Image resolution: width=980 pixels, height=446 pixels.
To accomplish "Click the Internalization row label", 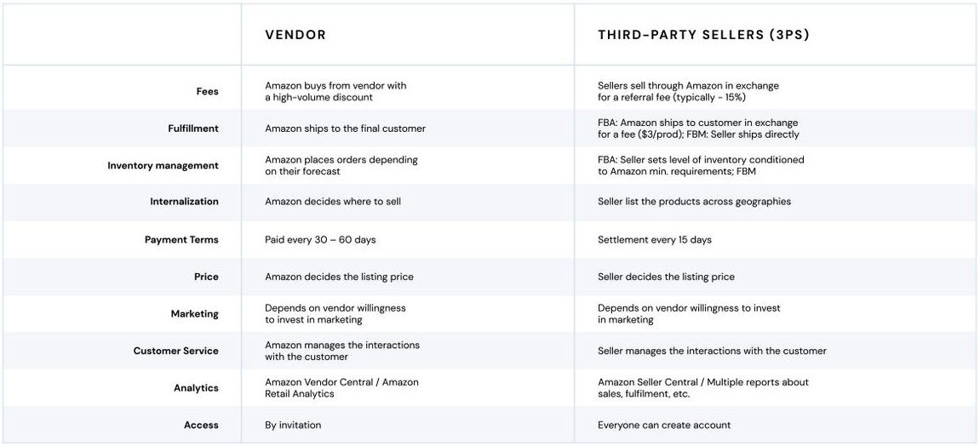I will coord(184,202).
